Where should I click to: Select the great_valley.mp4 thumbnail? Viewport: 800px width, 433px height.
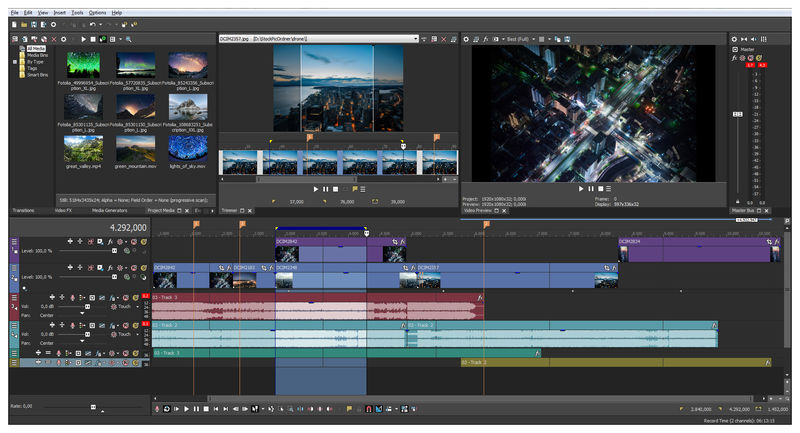click(x=83, y=148)
